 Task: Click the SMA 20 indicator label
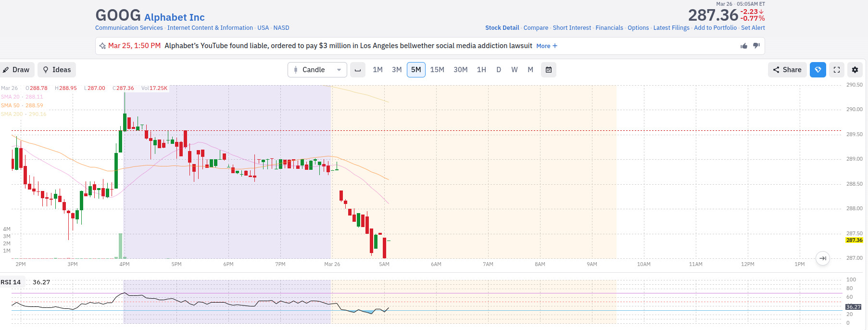(x=22, y=97)
